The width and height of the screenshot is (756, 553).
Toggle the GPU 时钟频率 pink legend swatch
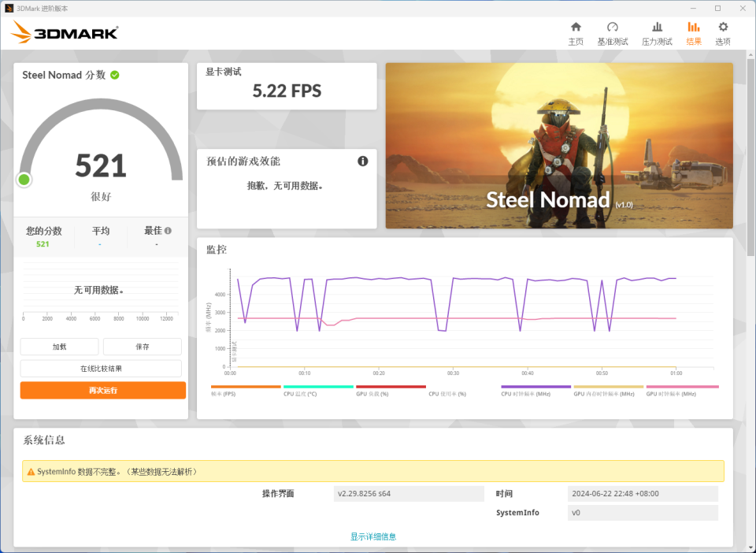(x=682, y=387)
